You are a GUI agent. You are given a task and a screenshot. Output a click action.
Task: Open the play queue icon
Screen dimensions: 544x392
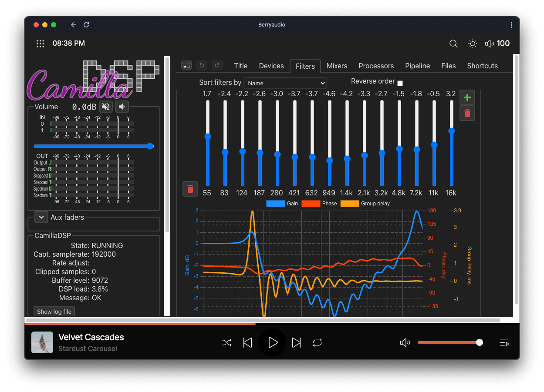point(504,343)
